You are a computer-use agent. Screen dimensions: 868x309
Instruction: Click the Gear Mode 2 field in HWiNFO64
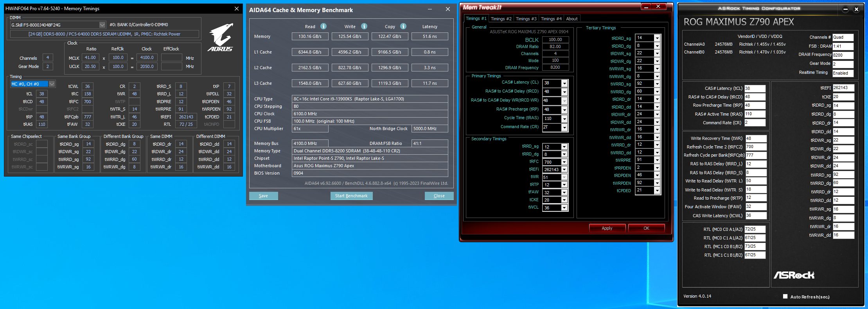coord(48,66)
